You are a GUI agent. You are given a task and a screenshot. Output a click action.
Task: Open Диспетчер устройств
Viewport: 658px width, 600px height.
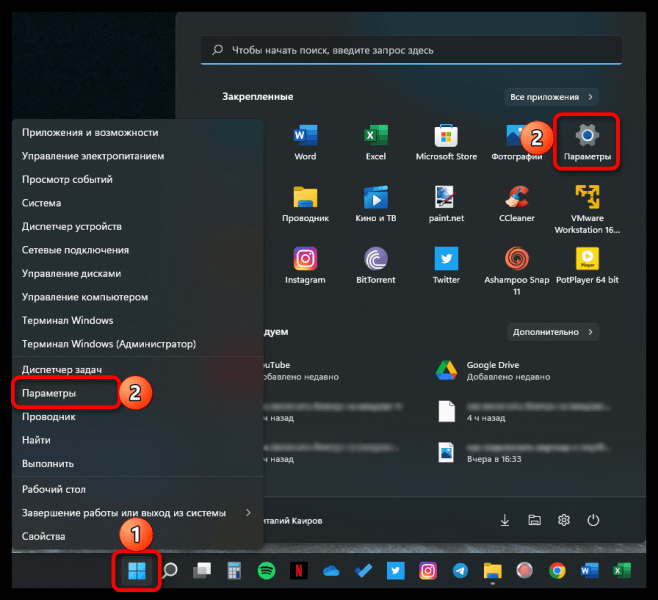click(x=137, y=227)
